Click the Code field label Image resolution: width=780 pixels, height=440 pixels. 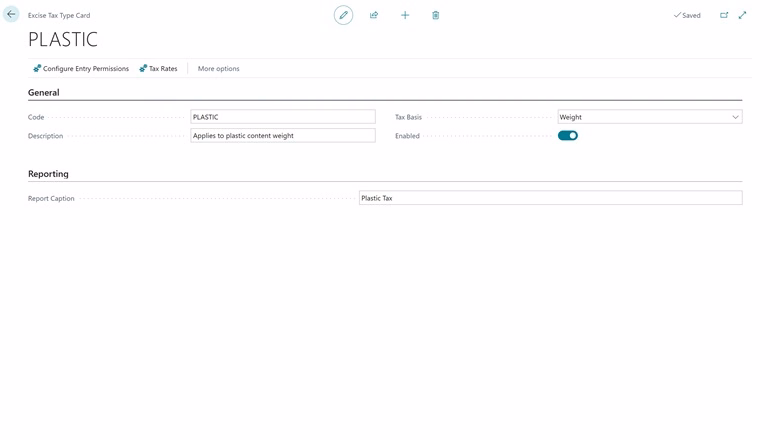[x=36, y=117]
